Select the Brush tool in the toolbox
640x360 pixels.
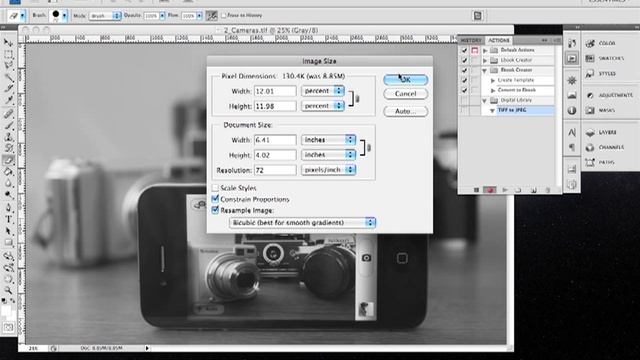[x=8, y=126]
